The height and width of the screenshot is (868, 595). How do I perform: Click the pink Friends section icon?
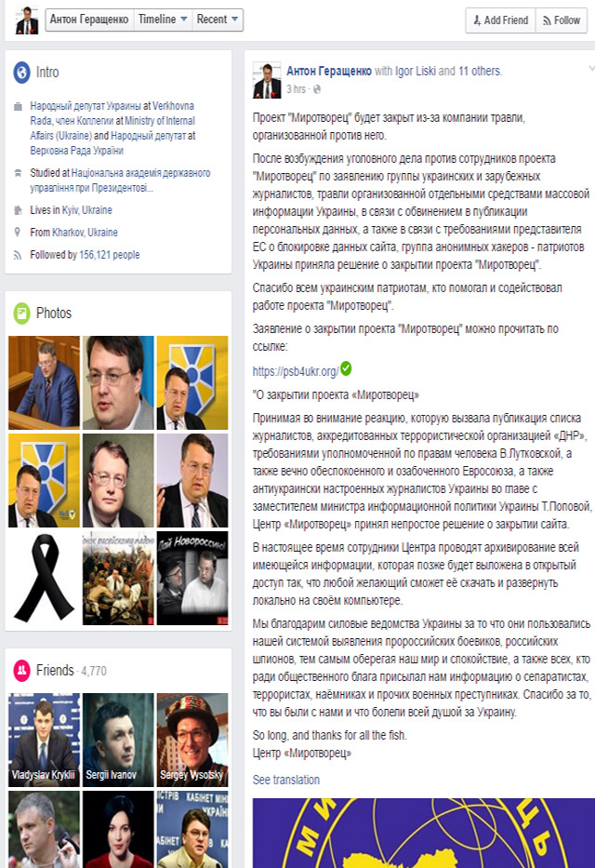pos(21,671)
